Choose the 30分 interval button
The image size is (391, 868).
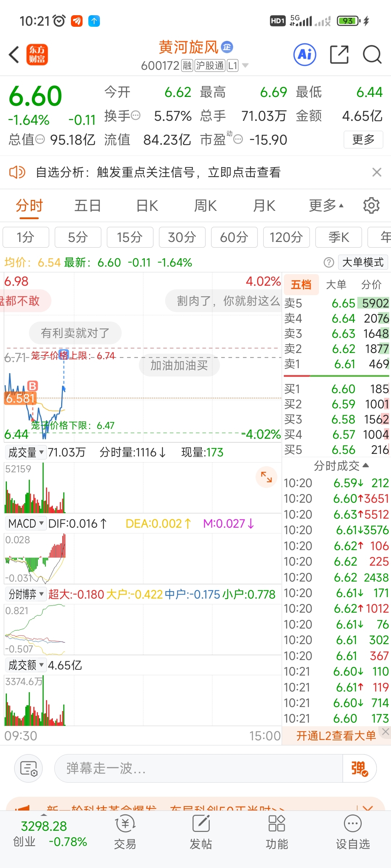[x=182, y=237]
